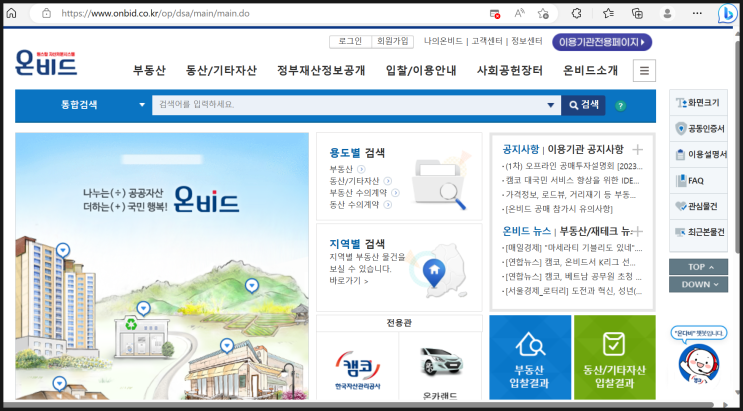The width and height of the screenshot is (743, 411).
Task: Open 관심물건 favorites shortcut
Action: (x=698, y=206)
